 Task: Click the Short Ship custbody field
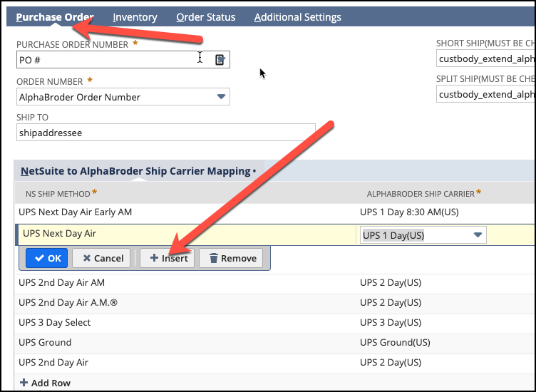pos(486,58)
